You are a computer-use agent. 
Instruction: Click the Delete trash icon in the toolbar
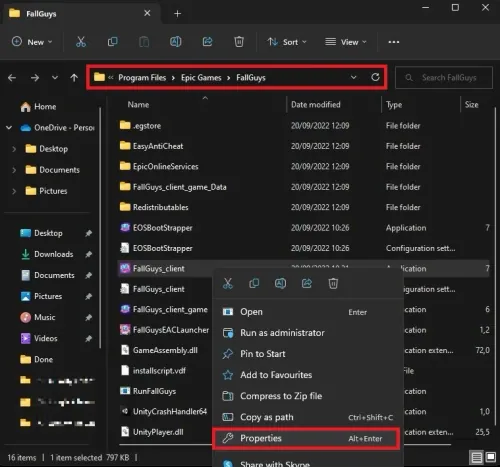(239, 42)
